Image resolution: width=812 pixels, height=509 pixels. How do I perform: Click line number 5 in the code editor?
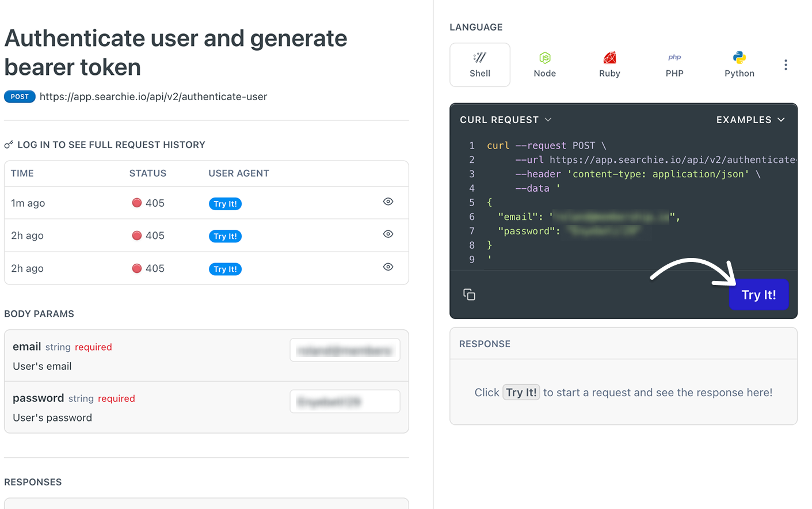click(472, 202)
